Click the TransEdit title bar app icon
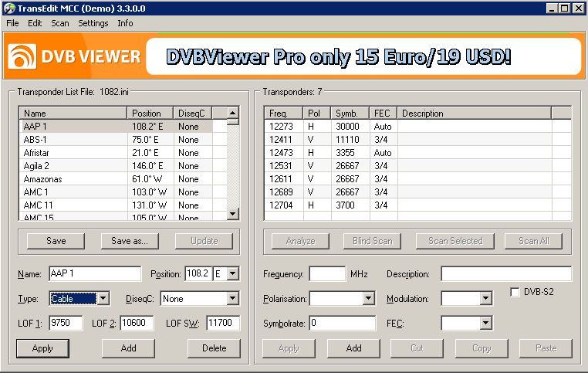 [9, 8]
